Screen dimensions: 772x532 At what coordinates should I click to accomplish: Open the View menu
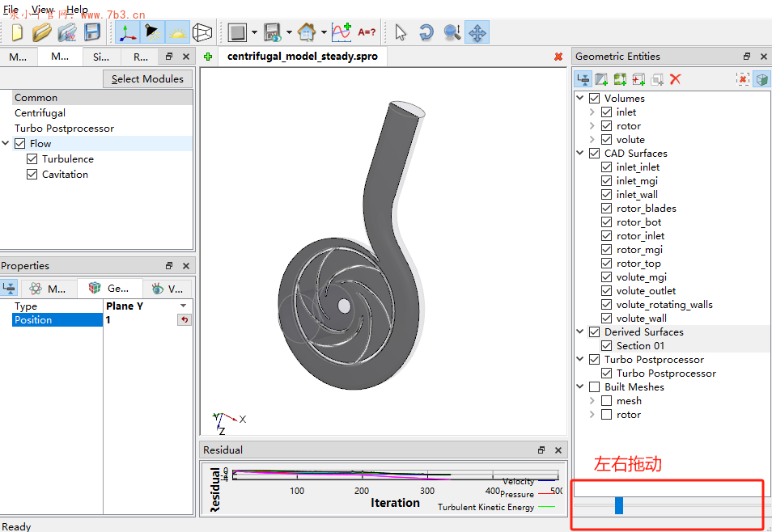click(43, 10)
